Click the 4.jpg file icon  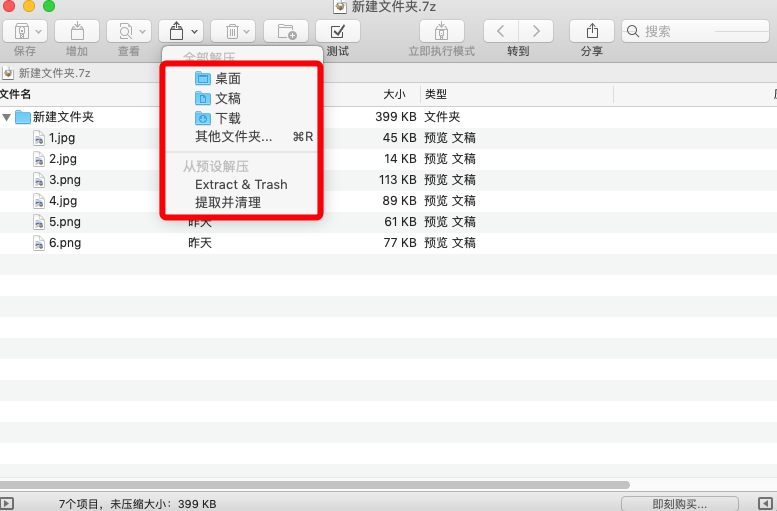coord(39,201)
